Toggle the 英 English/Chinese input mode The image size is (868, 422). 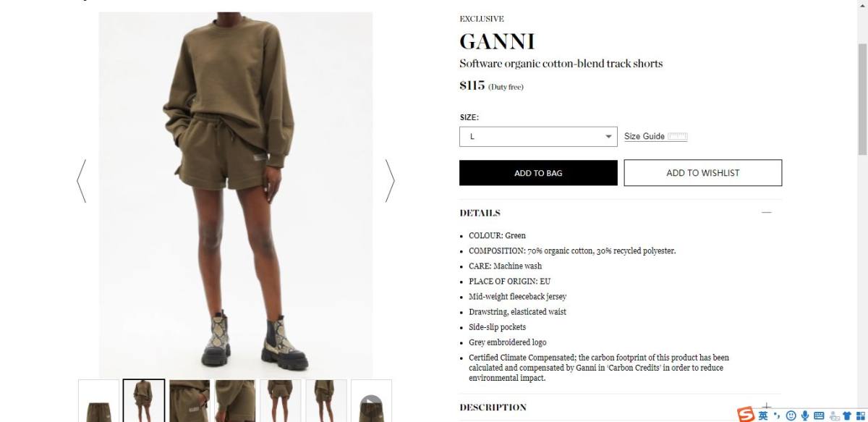pyautogui.click(x=763, y=415)
